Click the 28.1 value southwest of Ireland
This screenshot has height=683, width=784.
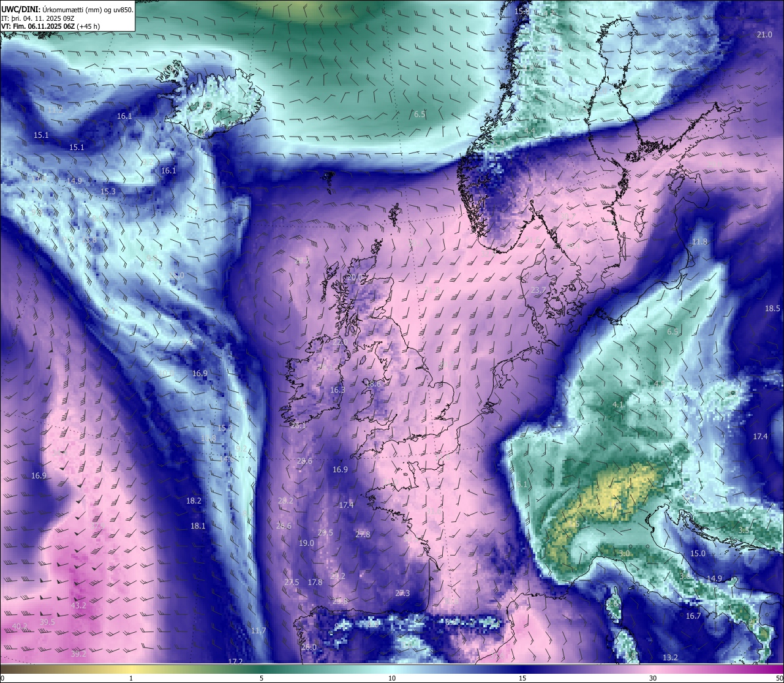click(298, 425)
